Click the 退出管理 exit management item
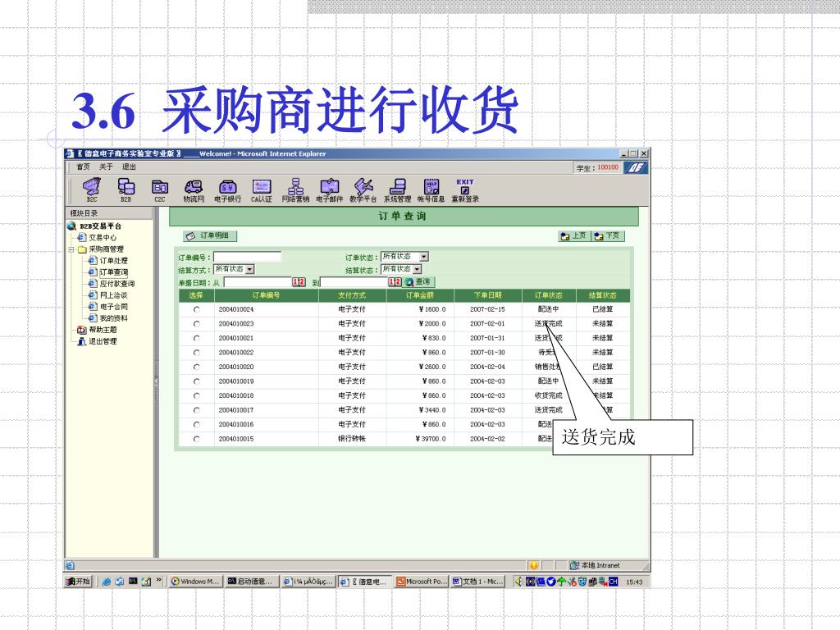Viewport: 840px width, 630px height. pyautogui.click(x=103, y=341)
